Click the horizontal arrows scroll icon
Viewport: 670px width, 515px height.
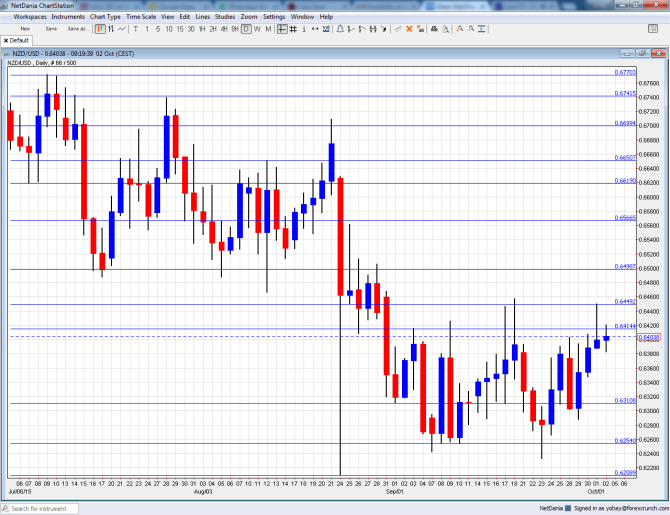point(315,29)
